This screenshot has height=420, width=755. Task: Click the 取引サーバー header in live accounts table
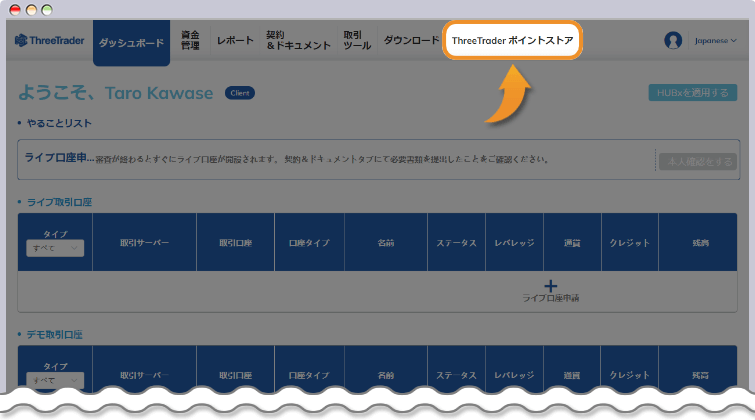click(144, 243)
